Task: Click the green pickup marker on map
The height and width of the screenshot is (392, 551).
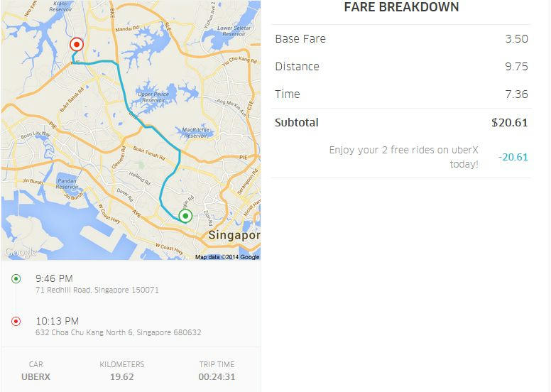Action: 185,216
